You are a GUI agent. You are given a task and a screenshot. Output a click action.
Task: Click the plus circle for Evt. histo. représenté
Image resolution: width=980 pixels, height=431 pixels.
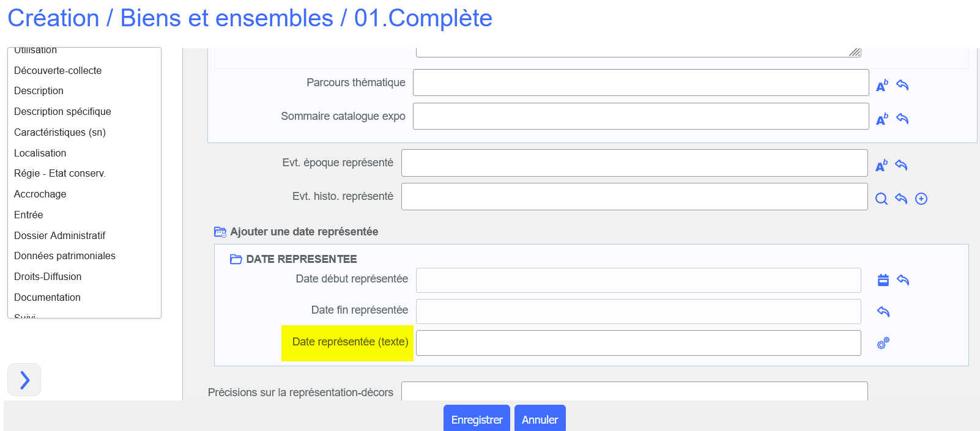coord(921,199)
